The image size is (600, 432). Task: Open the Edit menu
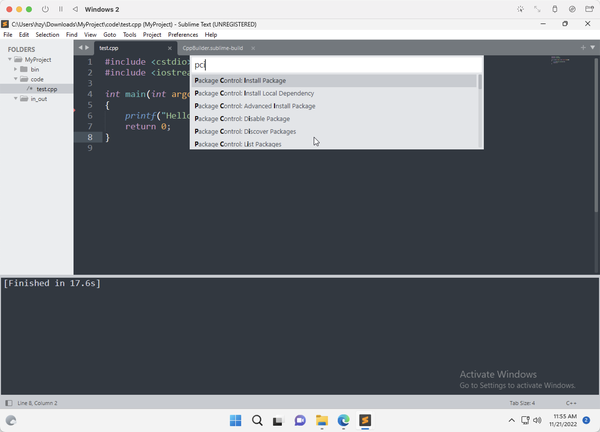pos(24,35)
